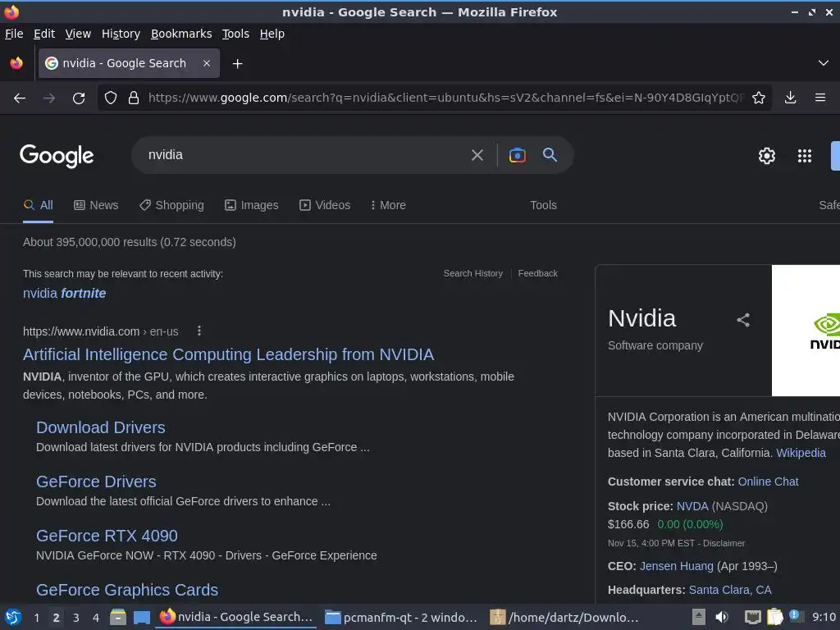Open the Online Chat link
840x630 pixels.
point(768,482)
